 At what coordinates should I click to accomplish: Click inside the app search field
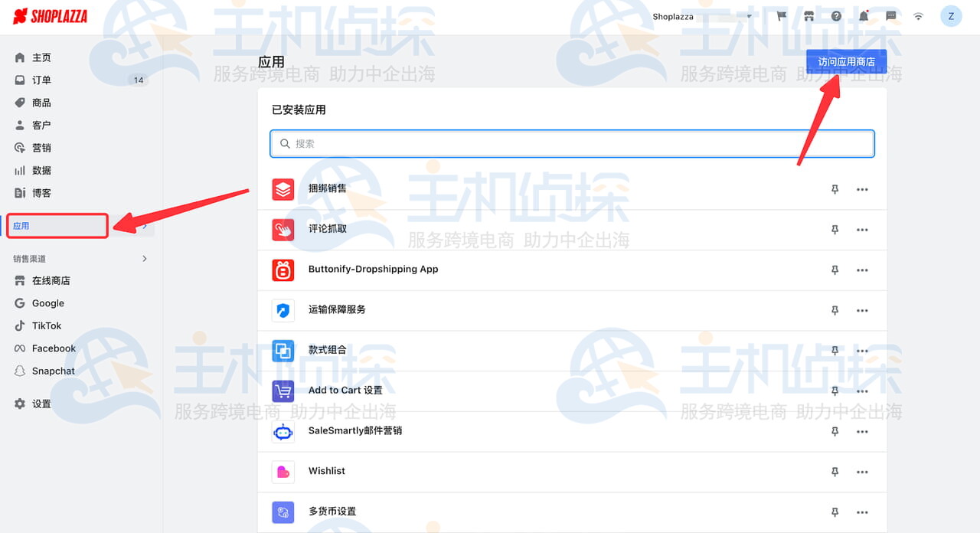click(x=571, y=143)
